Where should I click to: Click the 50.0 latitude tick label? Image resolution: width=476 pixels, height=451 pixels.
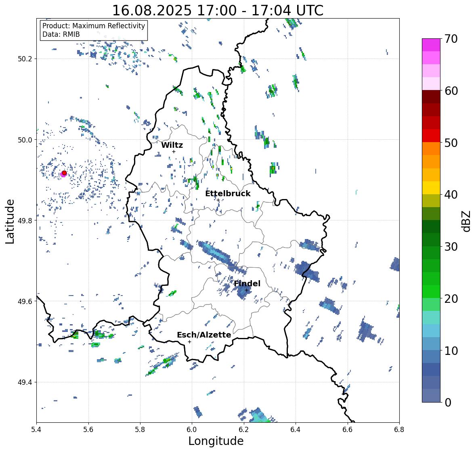(25, 140)
